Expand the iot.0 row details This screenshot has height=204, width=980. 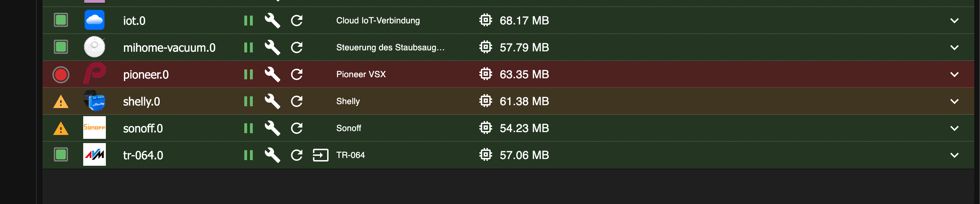coord(954,21)
